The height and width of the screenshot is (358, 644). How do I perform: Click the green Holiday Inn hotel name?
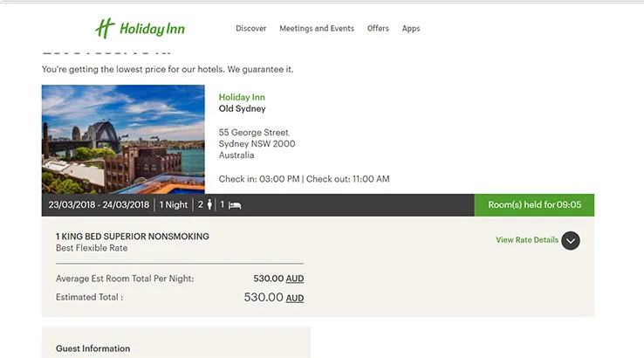click(242, 98)
